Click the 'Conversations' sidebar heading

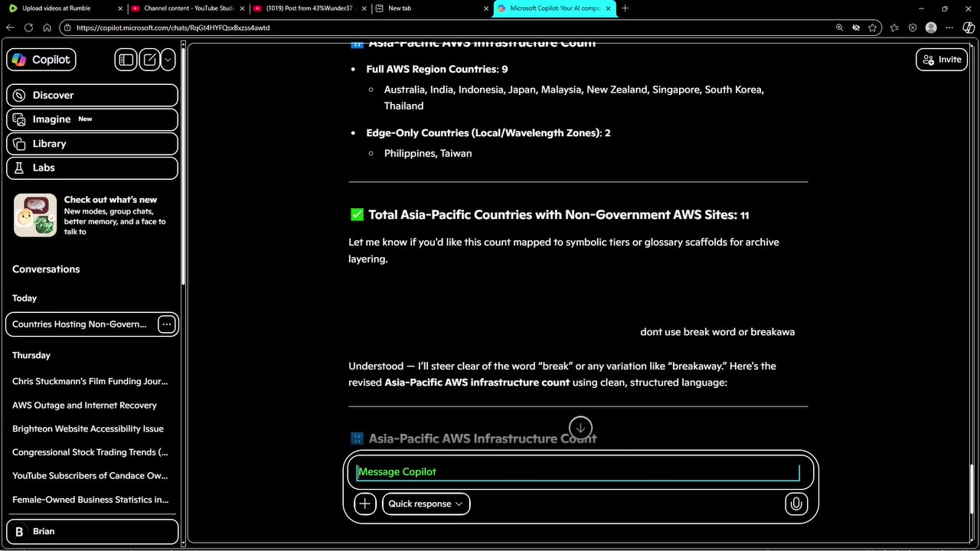coord(46,269)
